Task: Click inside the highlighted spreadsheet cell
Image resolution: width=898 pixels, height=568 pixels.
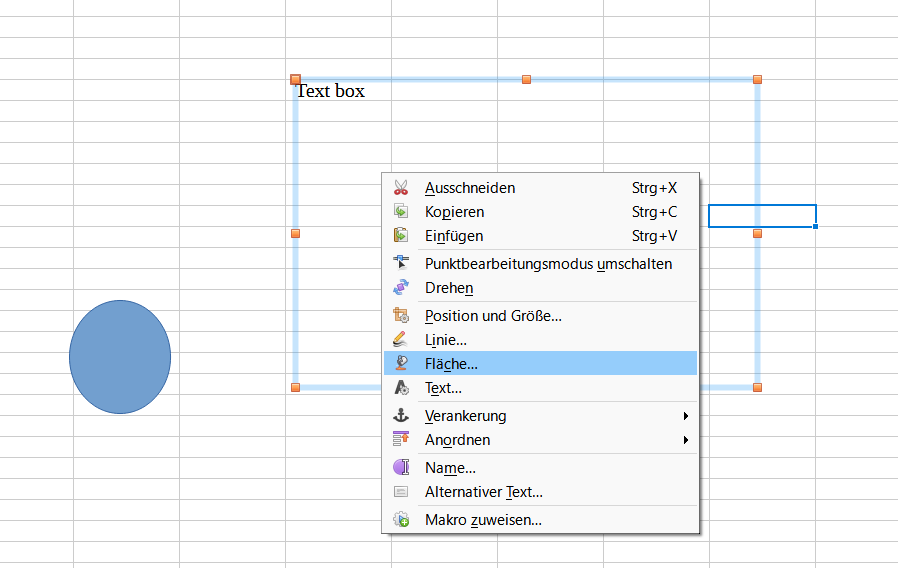Action: [x=762, y=216]
